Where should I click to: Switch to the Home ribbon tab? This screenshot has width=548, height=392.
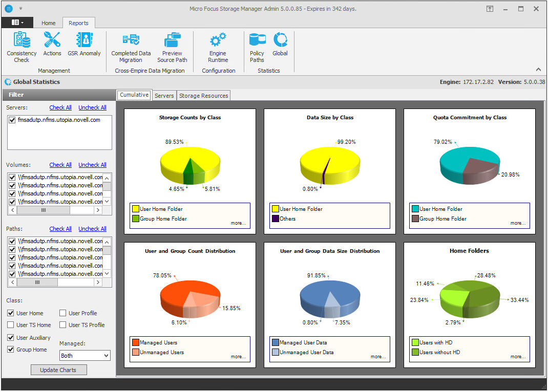click(x=49, y=23)
